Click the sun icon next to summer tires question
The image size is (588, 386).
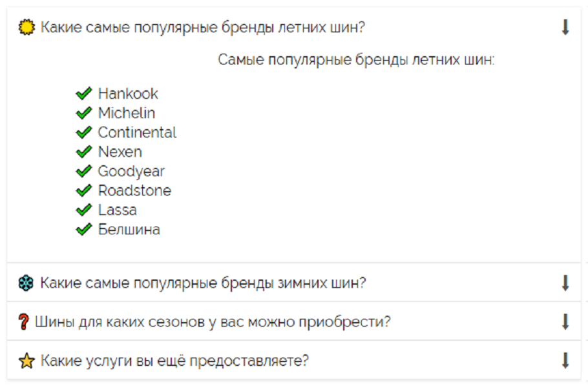tap(26, 25)
